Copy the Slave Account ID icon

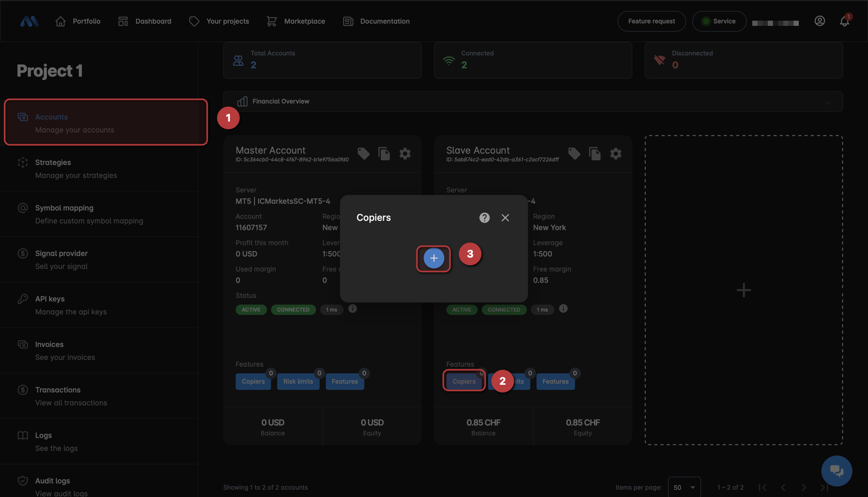tap(595, 154)
